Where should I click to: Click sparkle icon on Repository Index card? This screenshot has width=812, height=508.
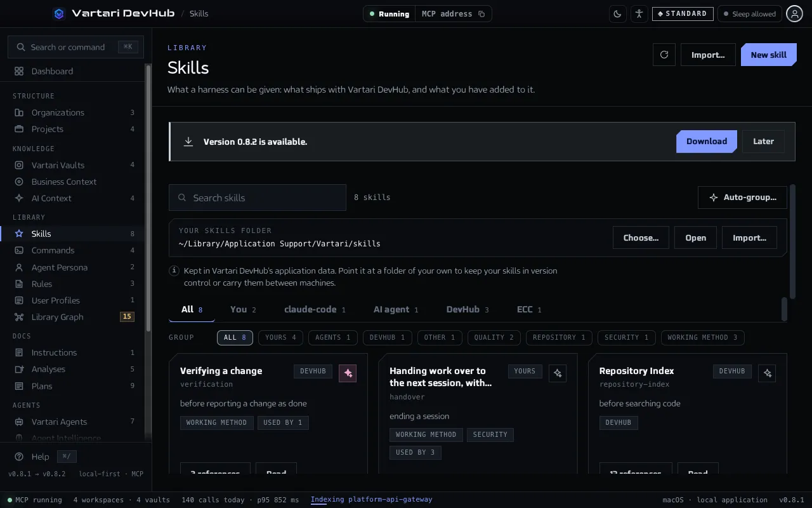click(768, 373)
